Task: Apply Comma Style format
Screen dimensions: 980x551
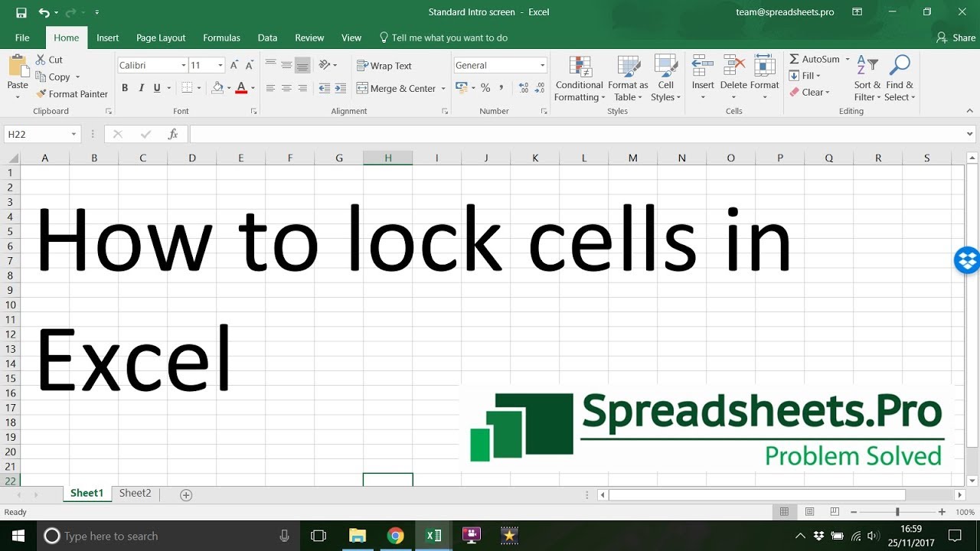Action: (x=502, y=89)
